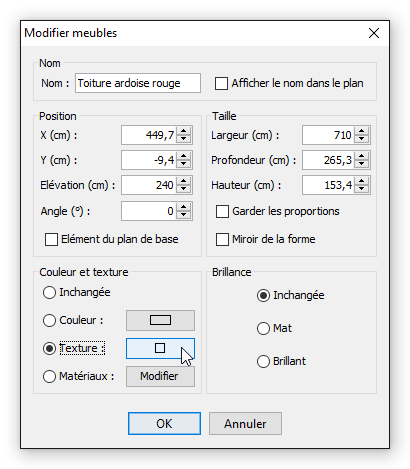Decrease the Angle value using down arrow
The image size is (410, 469).
coord(183,215)
